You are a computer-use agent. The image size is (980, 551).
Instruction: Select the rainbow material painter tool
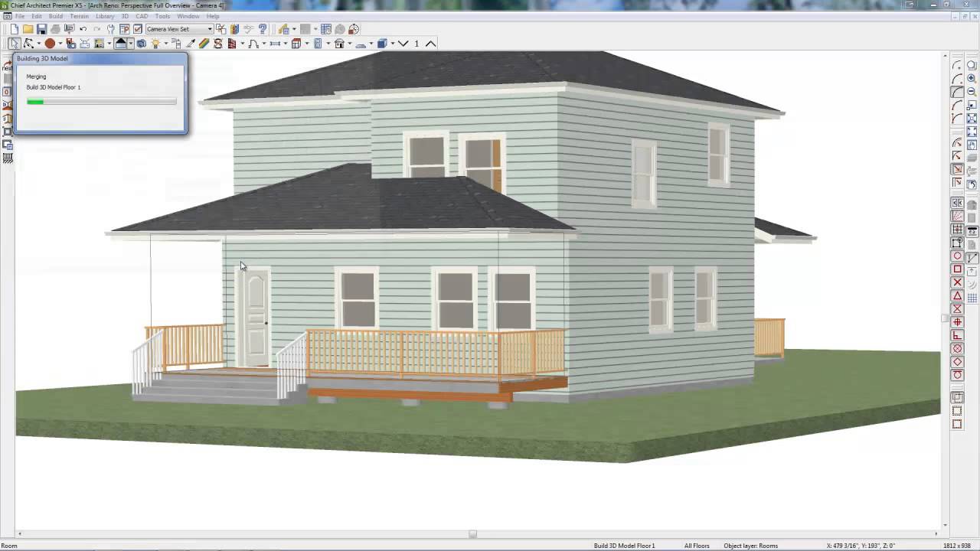(204, 44)
